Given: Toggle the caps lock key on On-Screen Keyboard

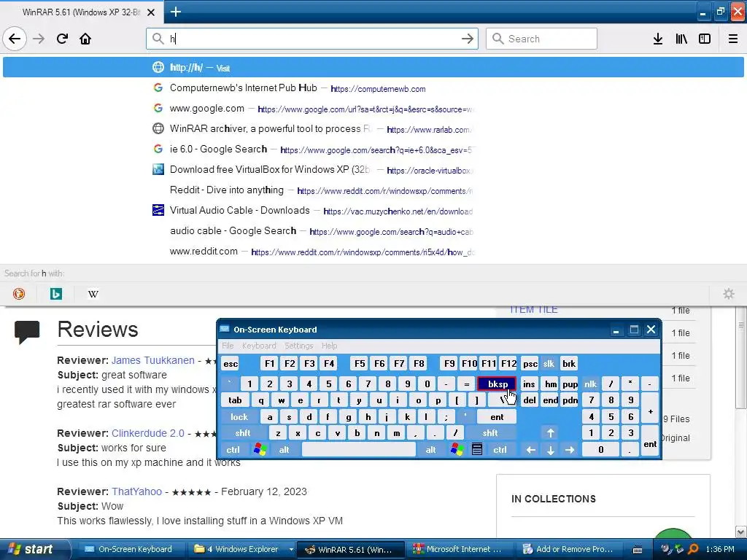Looking at the screenshot, I should tap(239, 416).
